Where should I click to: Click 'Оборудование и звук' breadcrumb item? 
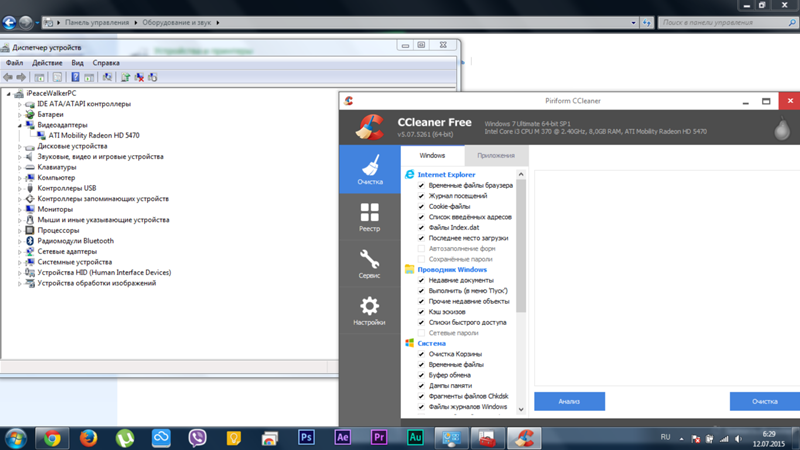[177, 22]
